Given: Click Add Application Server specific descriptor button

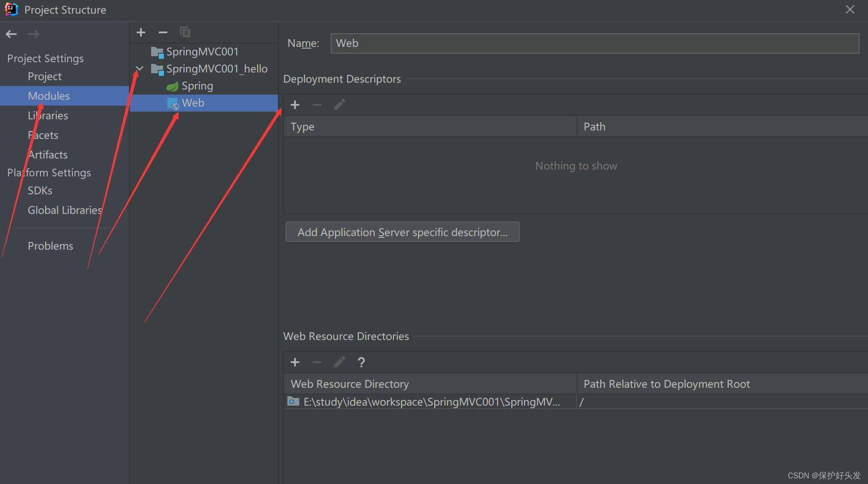Looking at the screenshot, I should [x=402, y=232].
